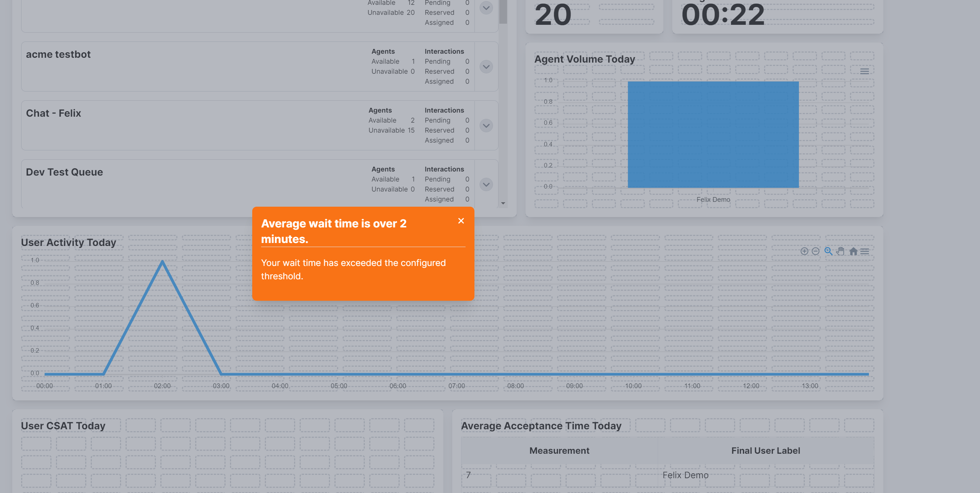The image size is (980, 493).
Task: Open the User Activity chart hamburger menu
Action: 865,251
